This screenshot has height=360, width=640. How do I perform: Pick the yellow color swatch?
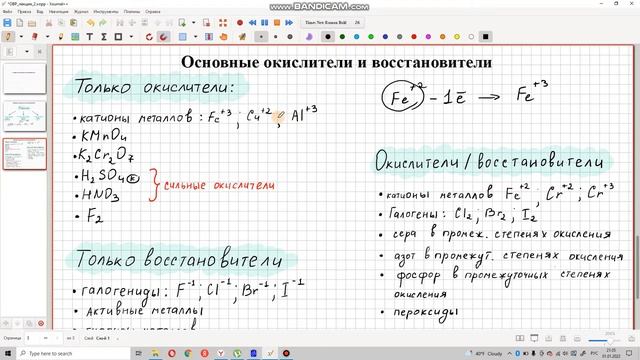coord(457,37)
